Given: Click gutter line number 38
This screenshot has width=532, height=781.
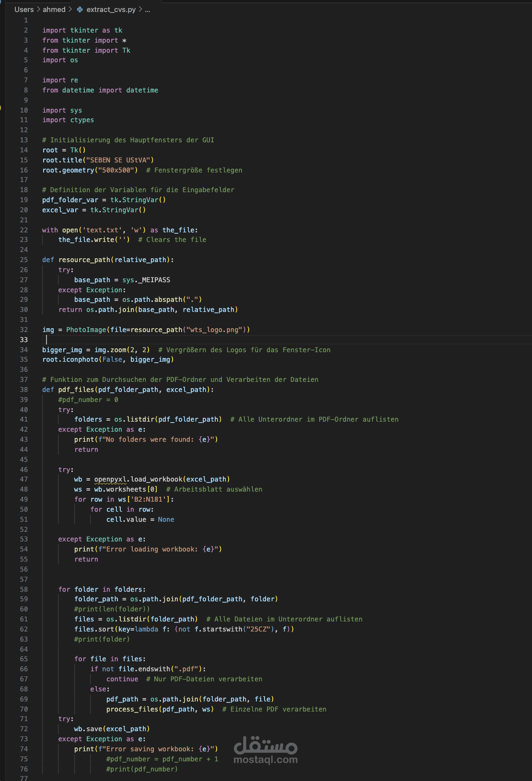Looking at the screenshot, I should [x=24, y=390].
